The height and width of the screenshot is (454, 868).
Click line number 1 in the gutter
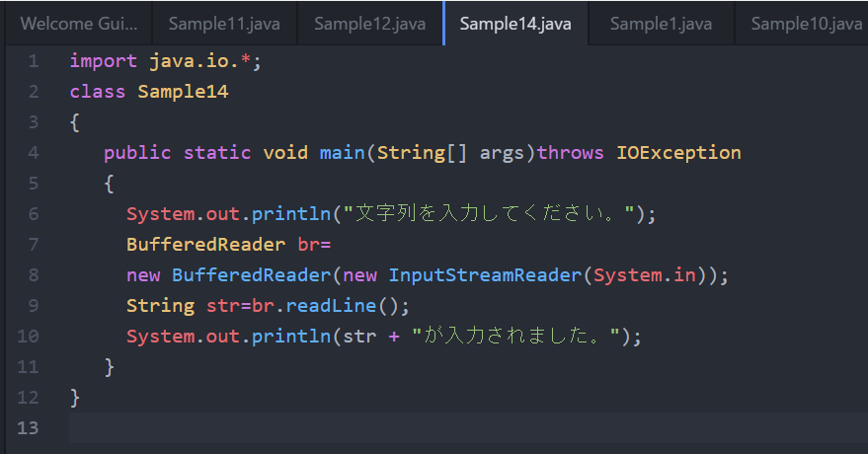pos(34,61)
